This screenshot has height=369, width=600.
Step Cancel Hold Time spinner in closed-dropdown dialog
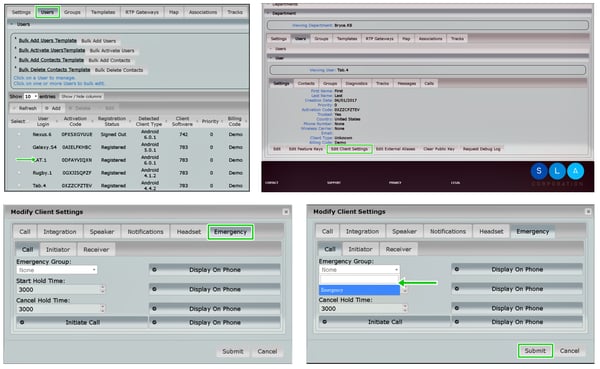coord(102,309)
